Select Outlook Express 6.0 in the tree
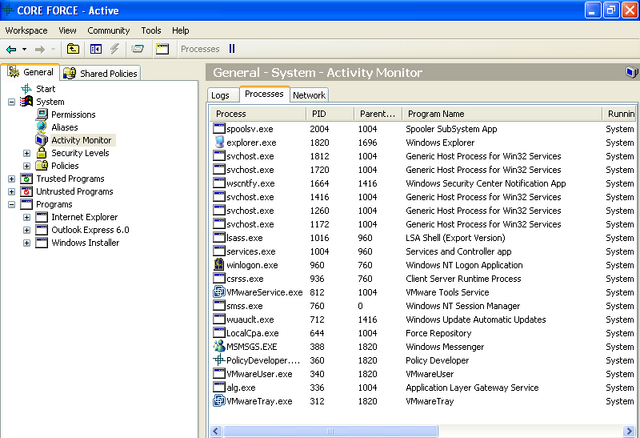The image size is (640, 438). [90, 230]
